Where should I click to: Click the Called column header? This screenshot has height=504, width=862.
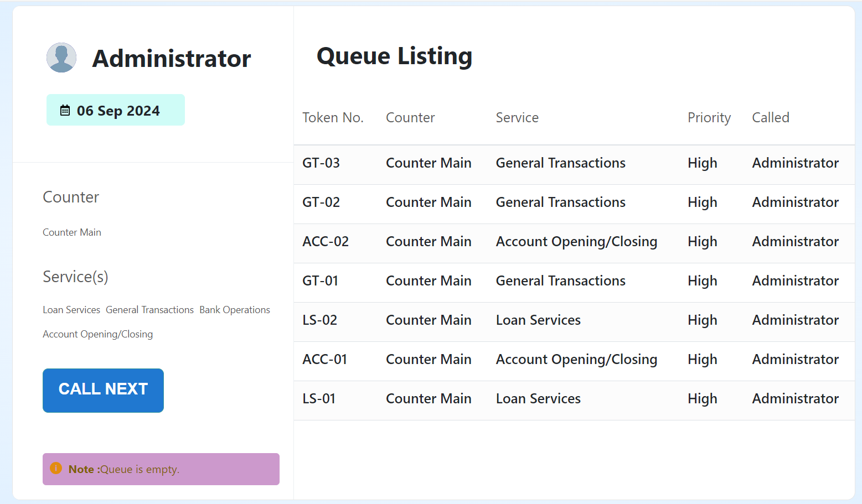tap(770, 118)
